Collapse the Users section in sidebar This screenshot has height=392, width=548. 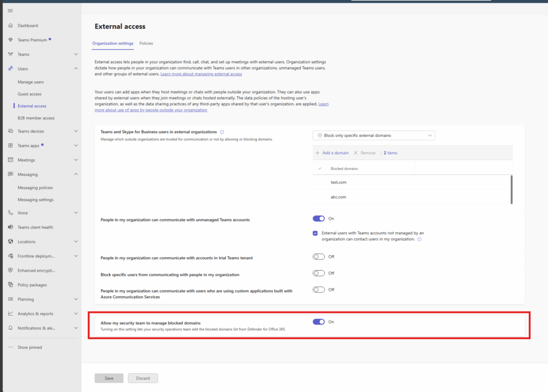(x=75, y=68)
